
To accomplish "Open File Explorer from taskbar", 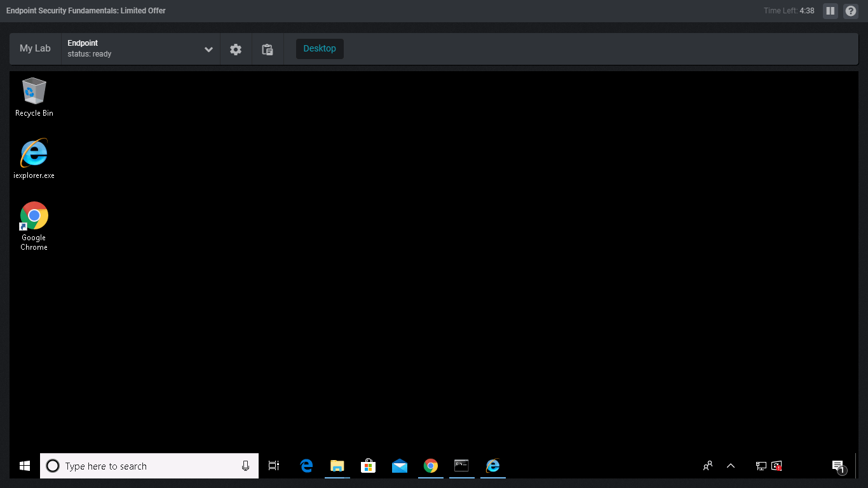I will point(337,466).
